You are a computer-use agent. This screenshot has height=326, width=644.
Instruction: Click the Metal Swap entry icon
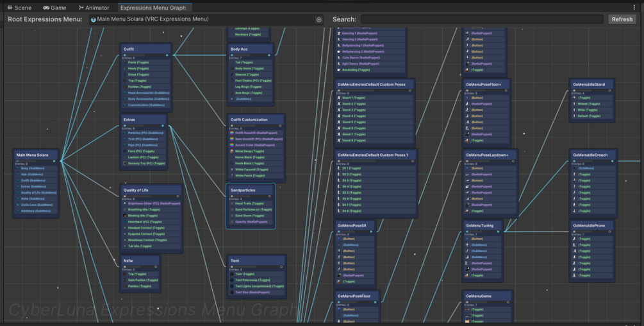pyautogui.click(x=231, y=151)
